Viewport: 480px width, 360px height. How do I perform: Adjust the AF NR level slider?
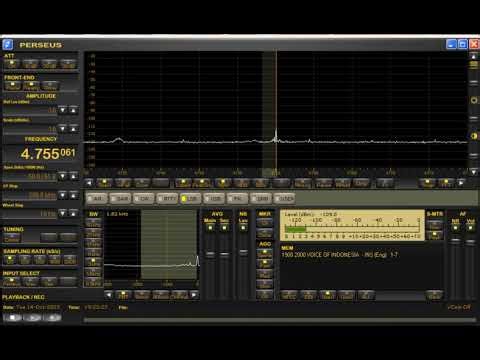[455, 240]
